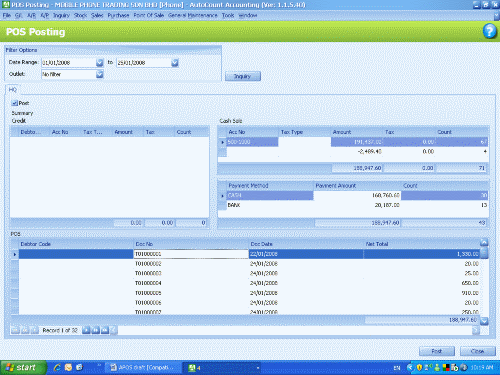Open the end date range dropdown

[175, 62]
